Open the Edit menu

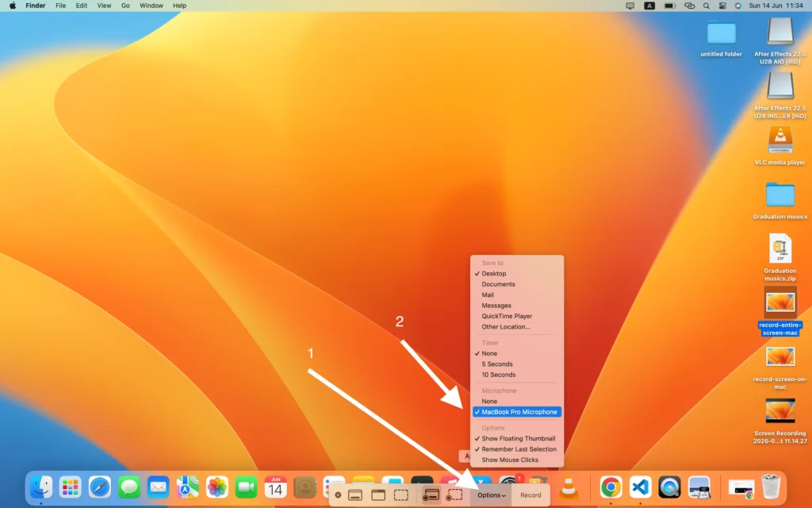(x=82, y=6)
